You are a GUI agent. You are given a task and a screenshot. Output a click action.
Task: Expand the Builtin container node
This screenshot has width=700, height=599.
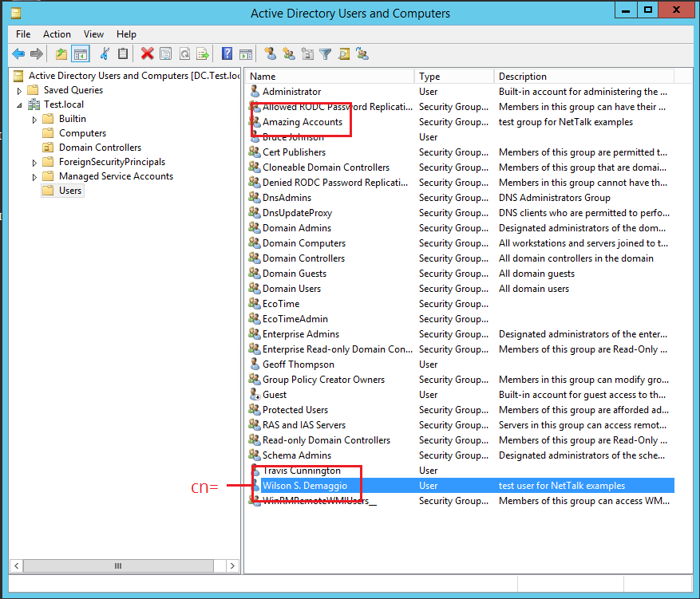(33, 117)
